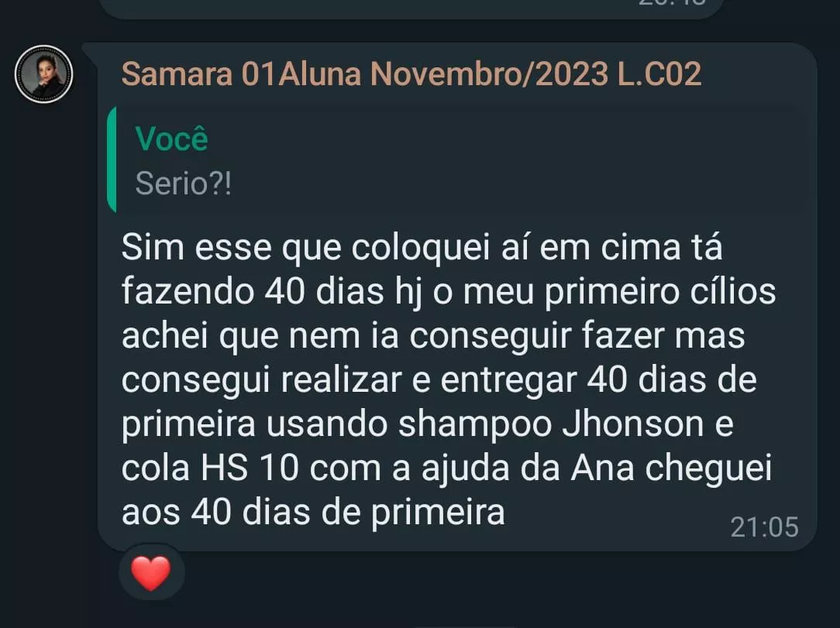The width and height of the screenshot is (840, 628).
Task: Tap the 'Você' label in the quote
Action: tap(171, 139)
